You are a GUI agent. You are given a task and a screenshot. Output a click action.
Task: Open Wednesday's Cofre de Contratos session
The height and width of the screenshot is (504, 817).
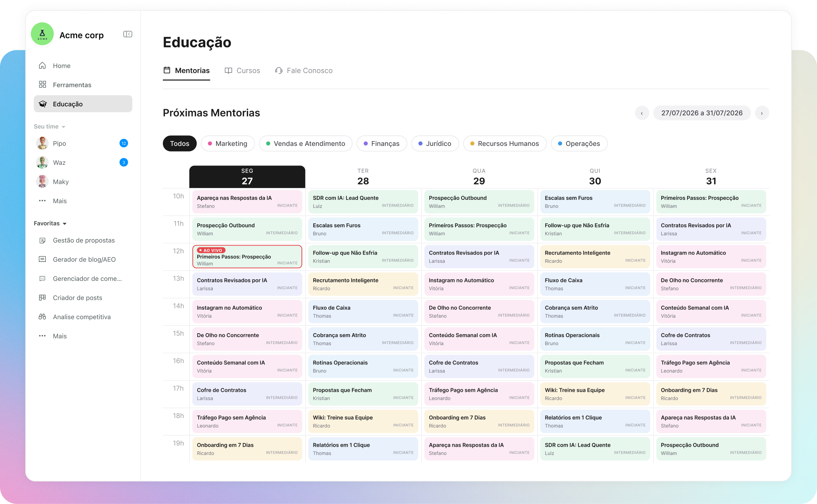[x=479, y=367]
